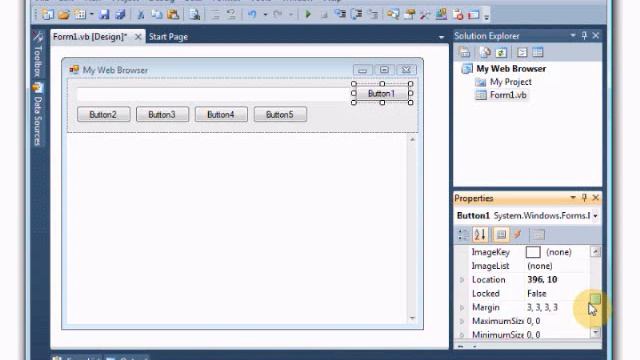This screenshot has width=640, height=360.
Task: Click the Solution Explorer toolbar icon
Action: [393, 15]
